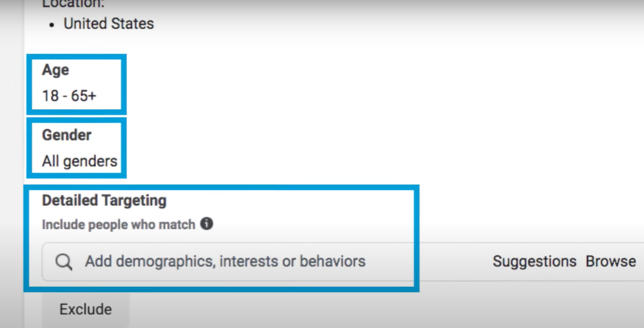Viewport: 644px width, 328px height.
Task: Click the magnifying glass search icon
Action: 64,262
